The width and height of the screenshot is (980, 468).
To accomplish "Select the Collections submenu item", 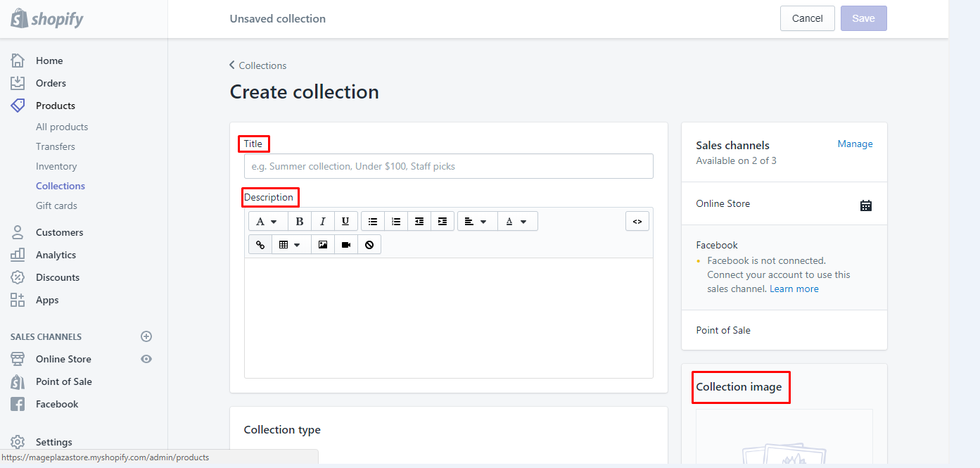I will [x=61, y=186].
